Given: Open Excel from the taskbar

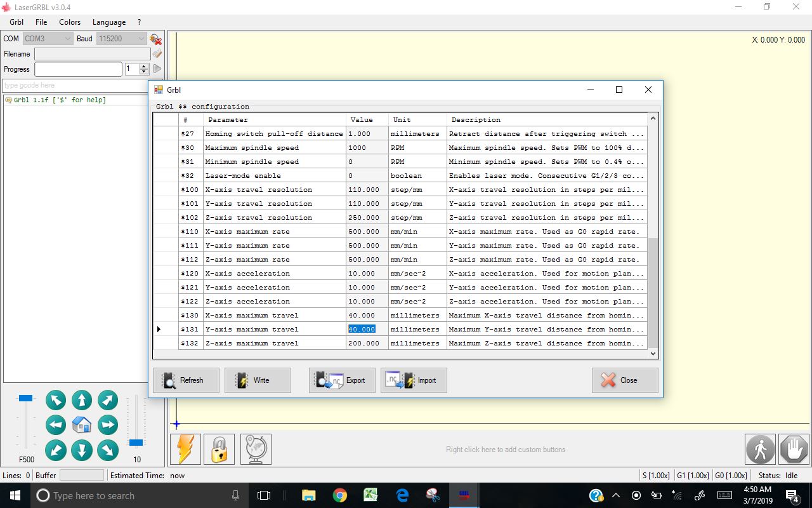Looking at the screenshot, I should click(x=371, y=495).
